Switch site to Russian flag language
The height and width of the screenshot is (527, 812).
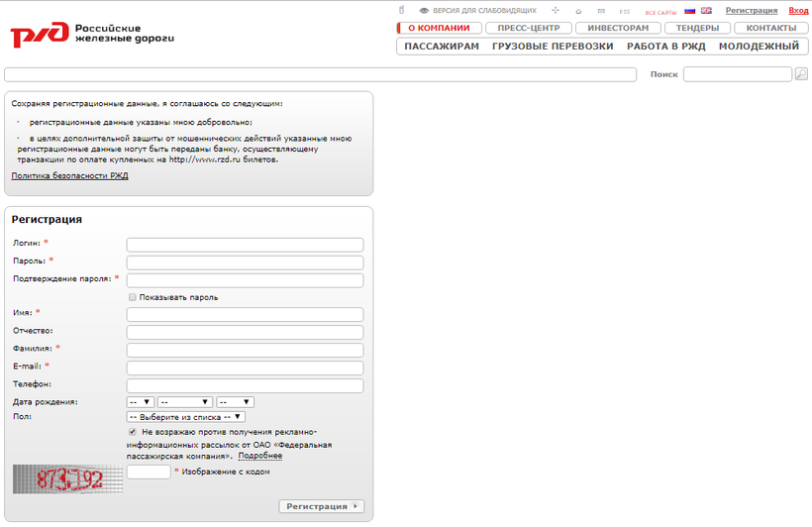coord(690,11)
